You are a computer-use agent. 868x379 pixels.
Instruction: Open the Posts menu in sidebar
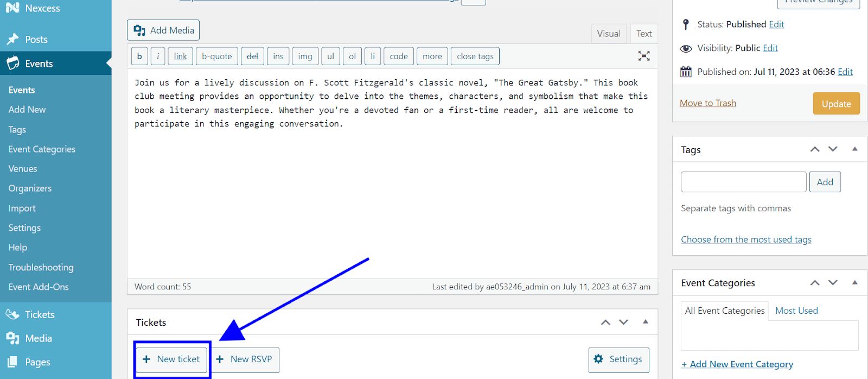(x=36, y=40)
